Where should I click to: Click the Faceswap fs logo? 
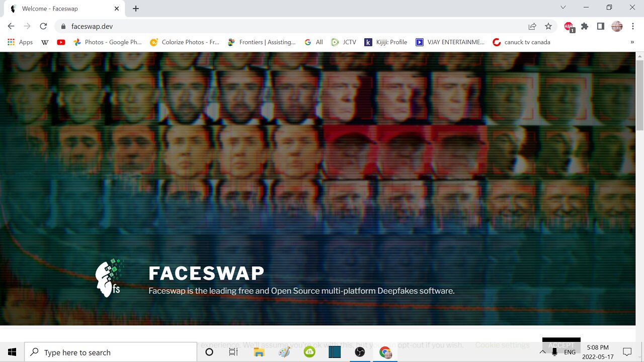tap(109, 278)
